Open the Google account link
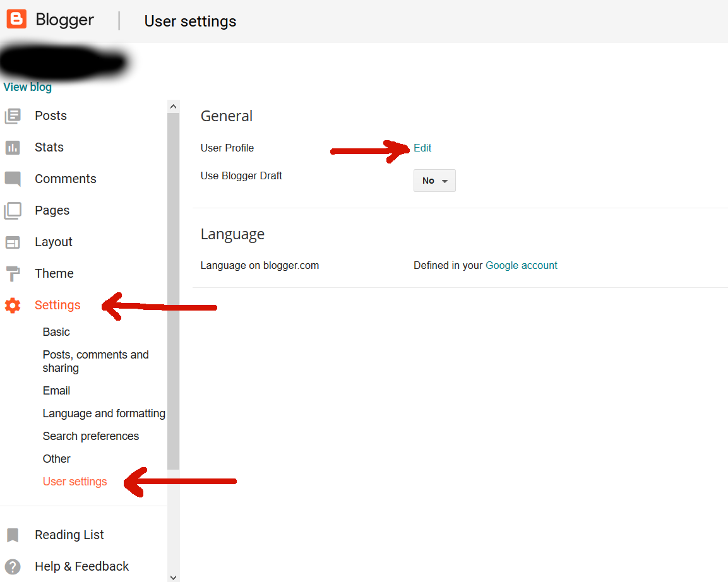The width and height of the screenshot is (728, 582). point(522,266)
